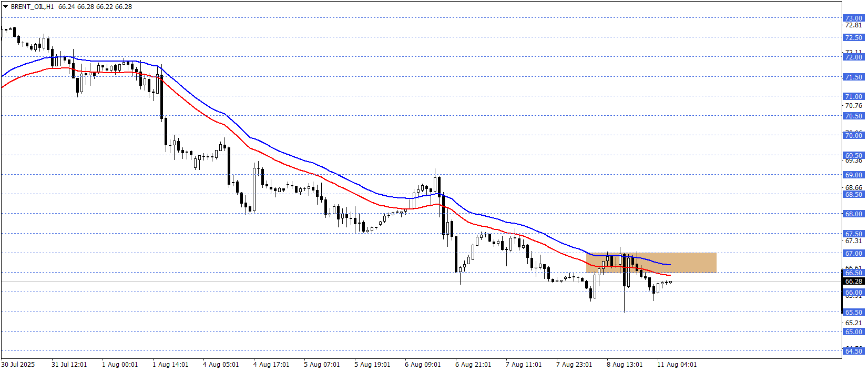Click the 69.00 horizontal level label
This screenshot has height=371, width=868.
point(854,175)
